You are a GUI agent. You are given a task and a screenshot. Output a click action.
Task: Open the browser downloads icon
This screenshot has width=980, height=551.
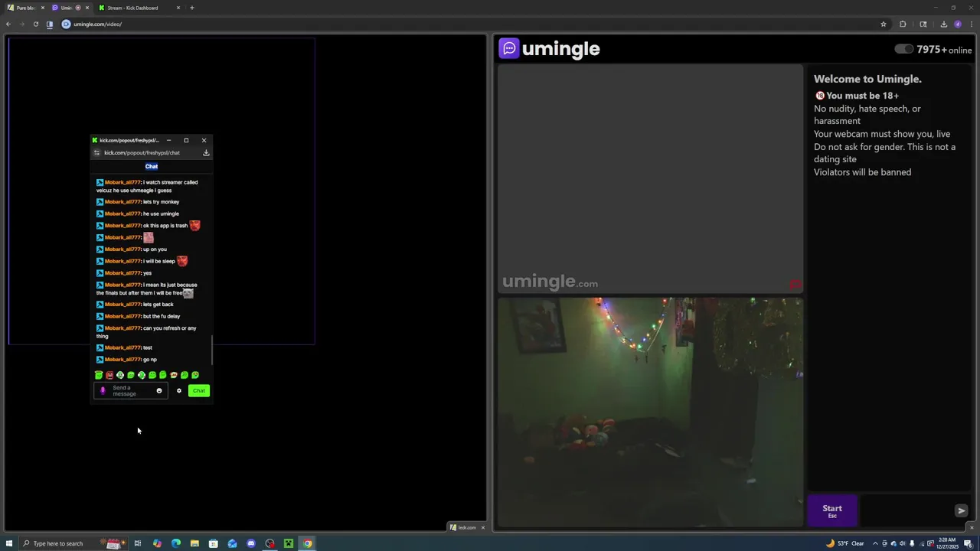pyautogui.click(x=943, y=24)
